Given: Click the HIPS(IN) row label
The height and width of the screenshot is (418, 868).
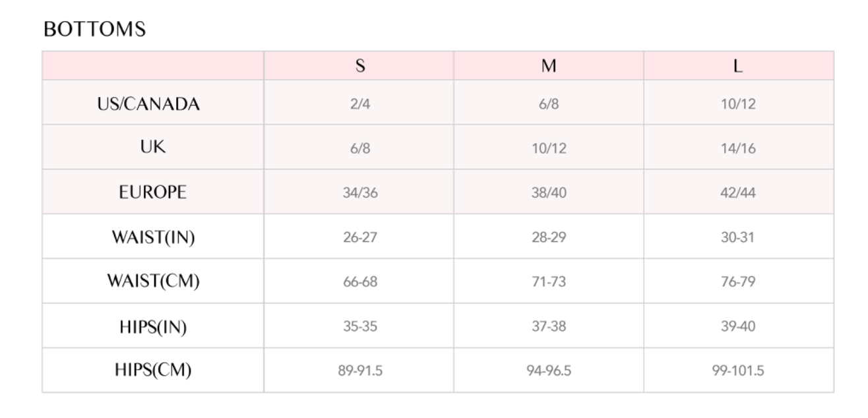Looking at the screenshot, I should (x=153, y=326).
